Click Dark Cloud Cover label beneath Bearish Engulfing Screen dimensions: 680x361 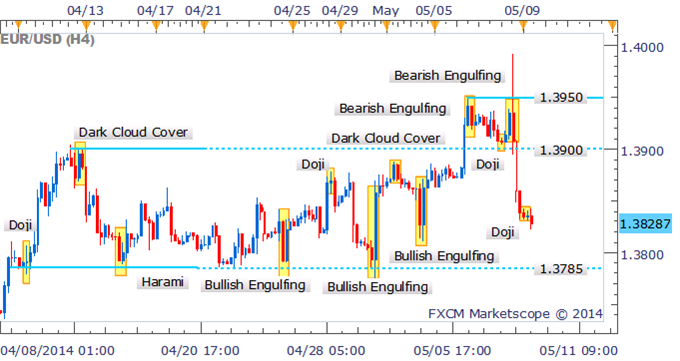[386, 138]
